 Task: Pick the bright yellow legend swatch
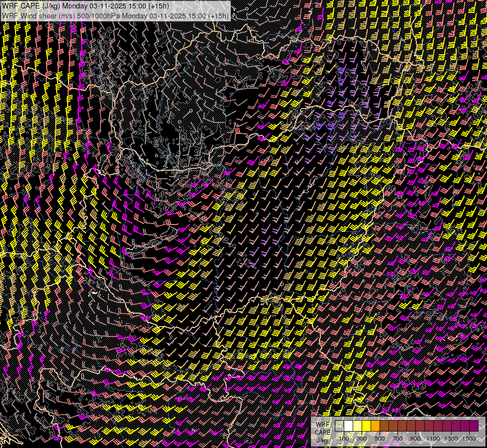coord(367,426)
